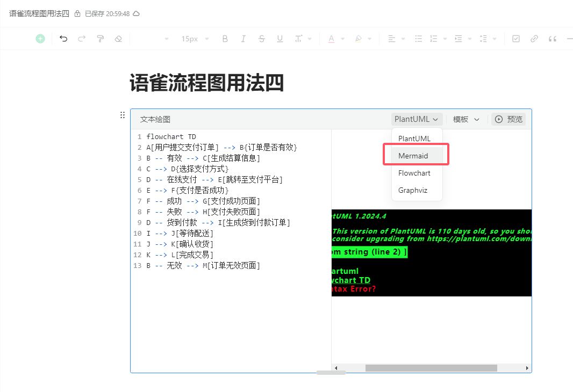Expand the alignment options arrow
This screenshot has width=573, height=392.
point(403,39)
